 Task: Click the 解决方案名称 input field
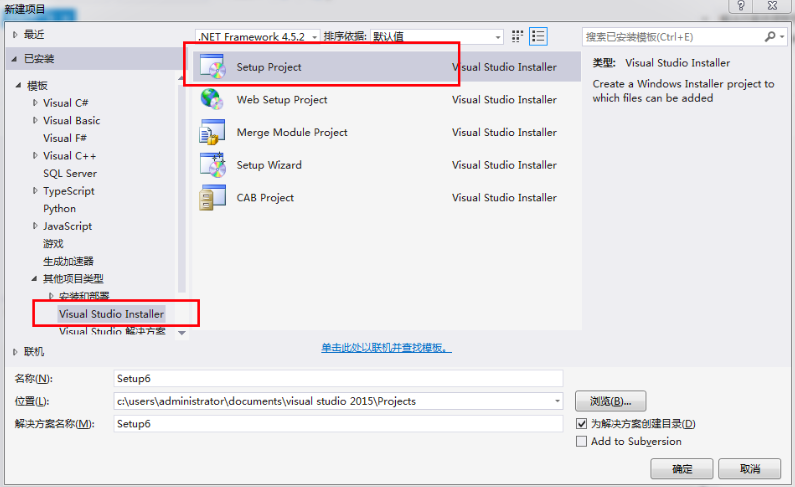click(x=338, y=424)
